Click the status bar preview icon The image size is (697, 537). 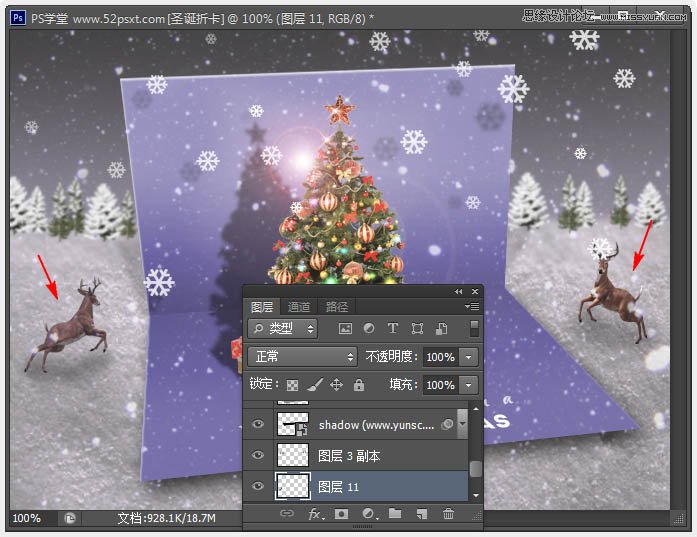70,518
